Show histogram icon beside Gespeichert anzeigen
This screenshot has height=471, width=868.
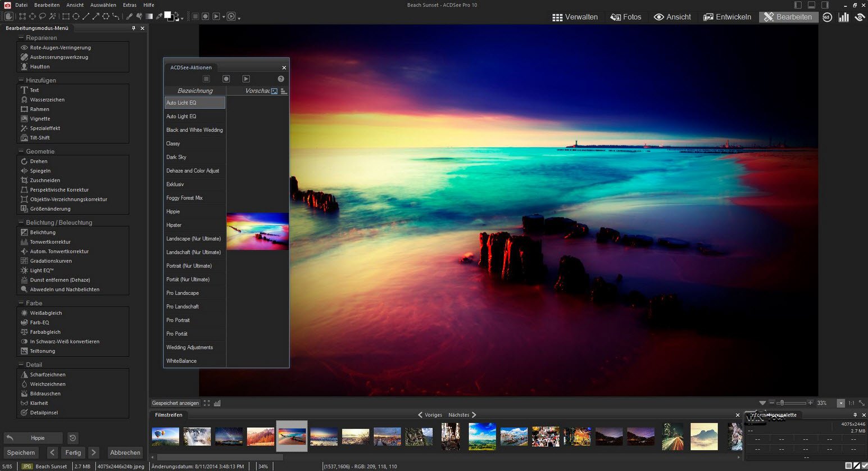217,403
